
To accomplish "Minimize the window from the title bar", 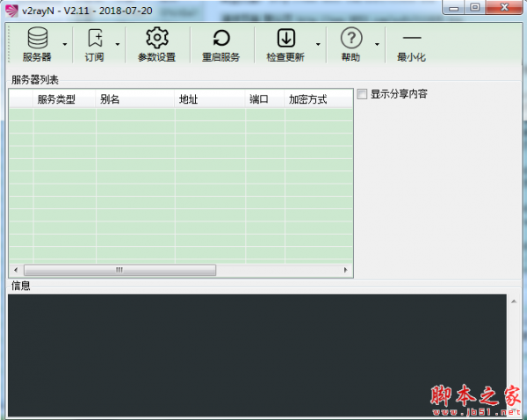I will pos(454,7).
